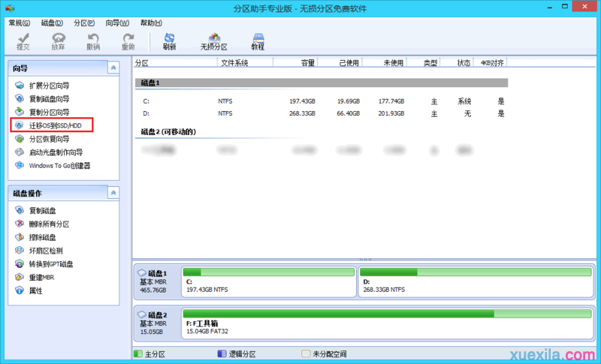Click the 未分配空间 legend swatch

tap(306, 353)
